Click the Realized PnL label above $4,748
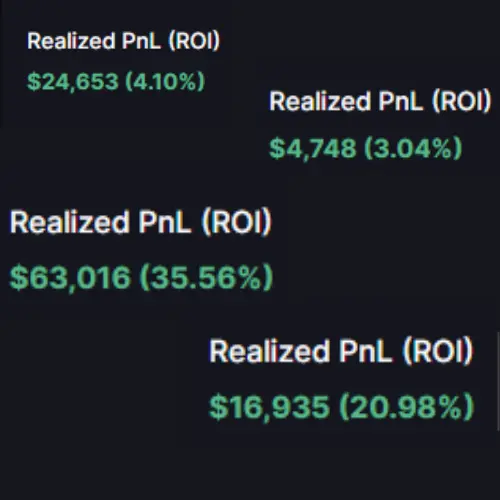Screen dimensions: 500x500 380,101
